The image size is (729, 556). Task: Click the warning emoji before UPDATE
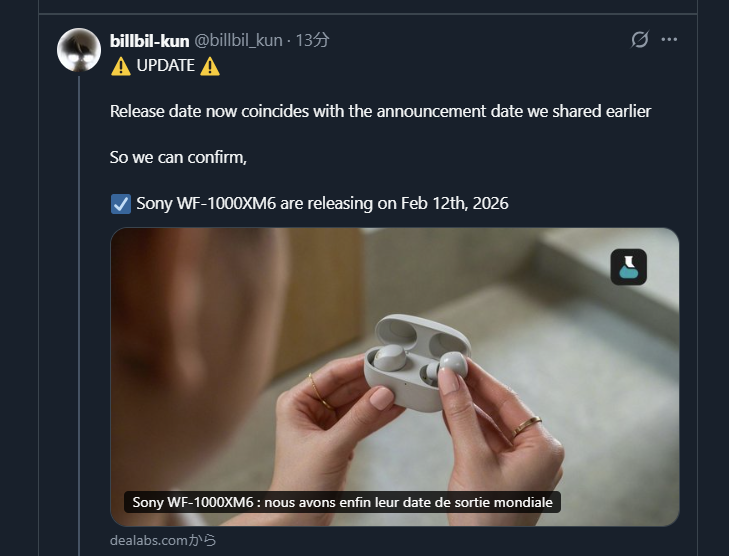(120, 67)
